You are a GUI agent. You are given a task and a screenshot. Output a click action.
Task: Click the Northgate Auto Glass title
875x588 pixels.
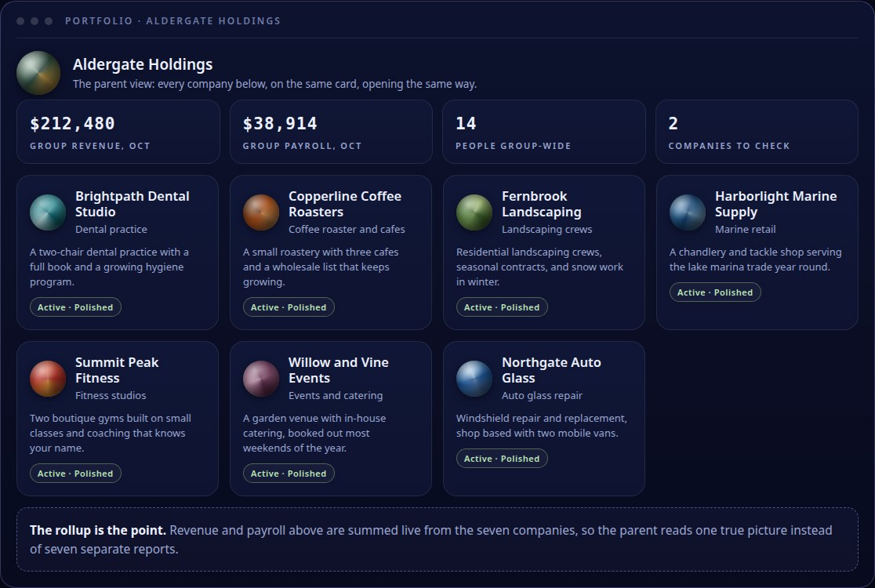(x=551, y=370)
